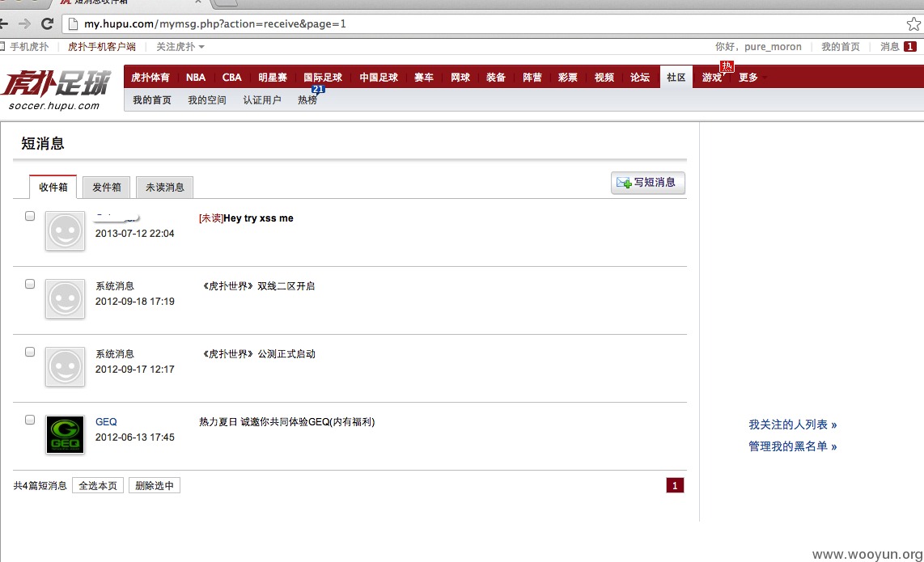The image size is (924, 562).
Task: Click 全选本页 button
Action: coord(98,485)
